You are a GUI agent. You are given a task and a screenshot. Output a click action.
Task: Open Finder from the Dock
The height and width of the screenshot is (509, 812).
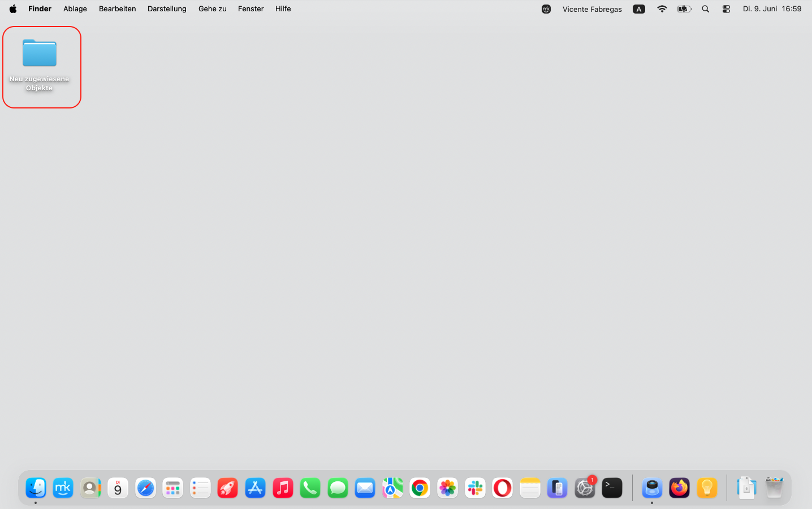tap(36, 488)
